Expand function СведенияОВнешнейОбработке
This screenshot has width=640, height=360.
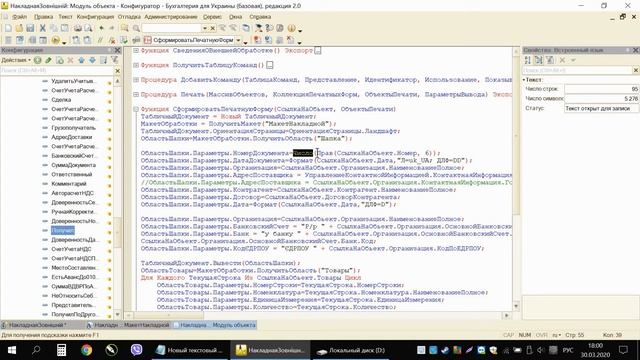[136, 50]
